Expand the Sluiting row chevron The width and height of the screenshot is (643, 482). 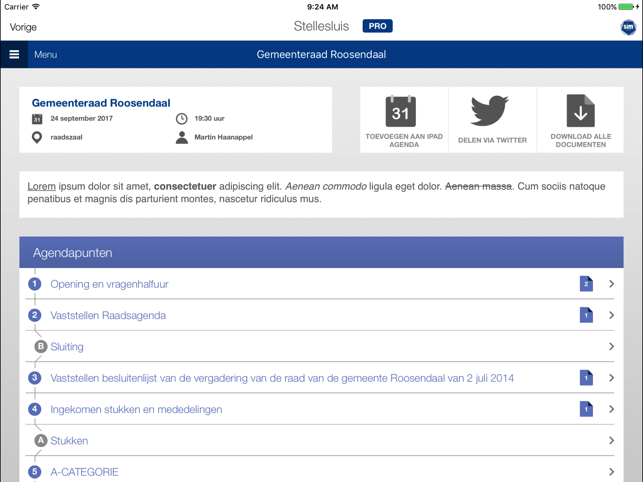(611, 347)
